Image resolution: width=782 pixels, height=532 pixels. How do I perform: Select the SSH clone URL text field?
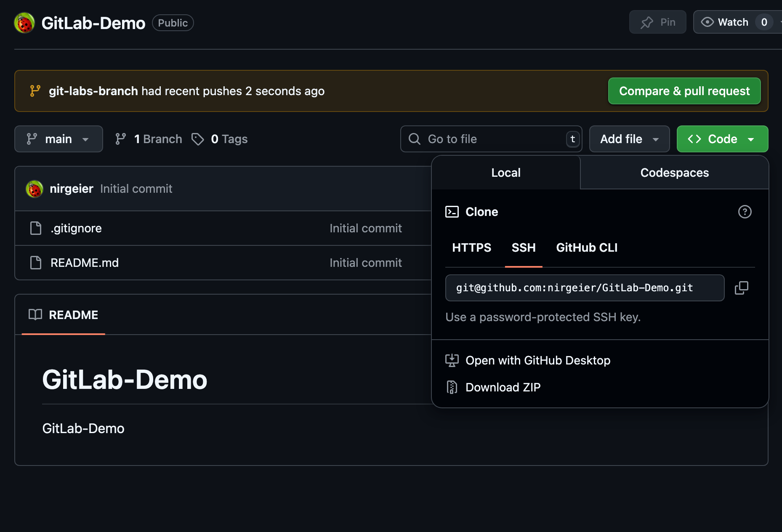pyautogui.click(x=585, y=288)
